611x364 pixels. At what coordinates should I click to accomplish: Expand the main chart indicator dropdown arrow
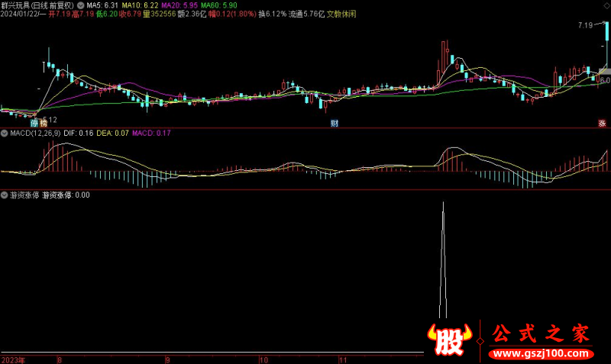point(82,5)
